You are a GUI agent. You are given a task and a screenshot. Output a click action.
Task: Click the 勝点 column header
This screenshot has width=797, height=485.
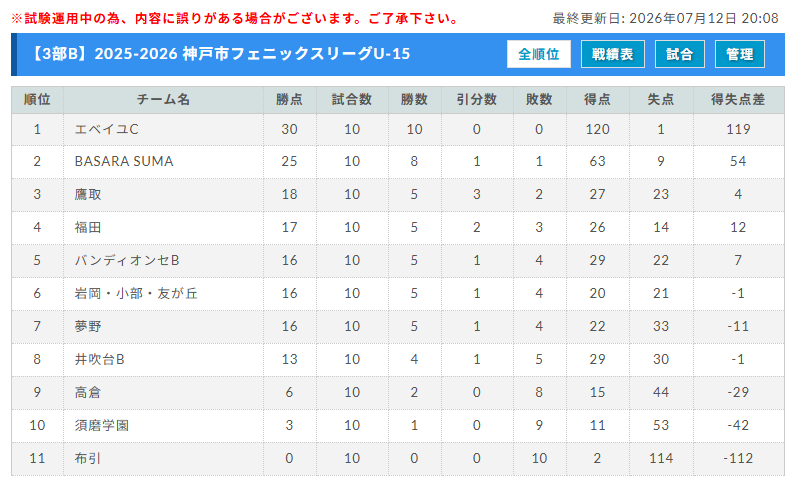coord(289,100)
